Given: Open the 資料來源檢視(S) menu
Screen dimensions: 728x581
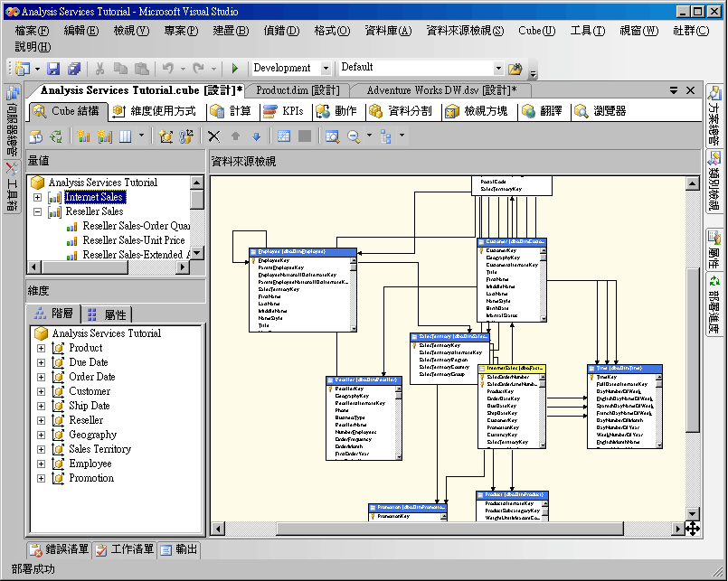Looking at the screenshot, I should coord(465,31).
